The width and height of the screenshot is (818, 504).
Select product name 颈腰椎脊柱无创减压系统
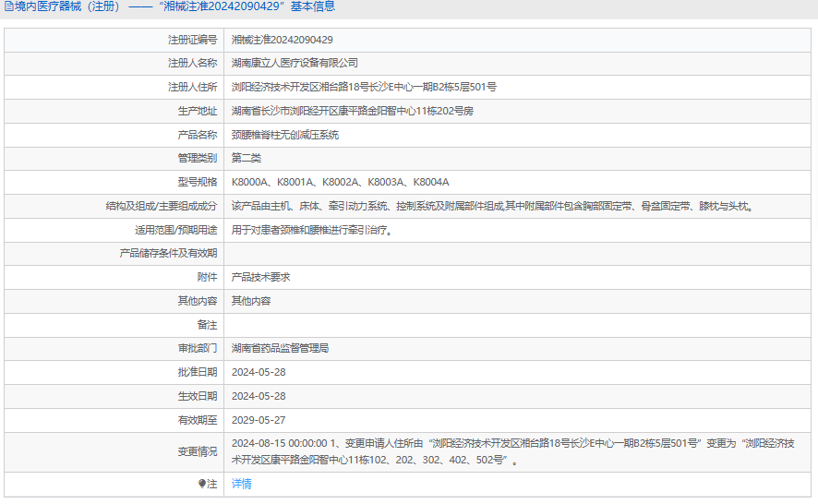click(285, 135)
